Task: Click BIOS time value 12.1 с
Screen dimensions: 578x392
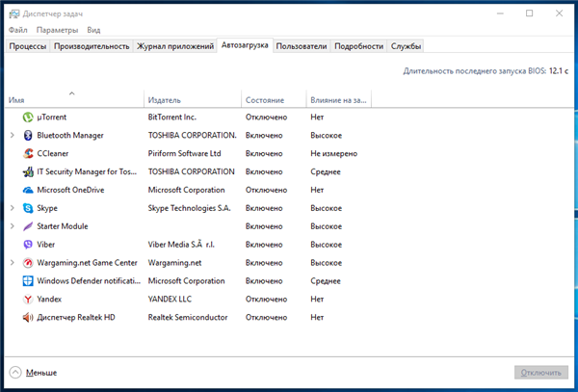Action: tap(559, 70)
